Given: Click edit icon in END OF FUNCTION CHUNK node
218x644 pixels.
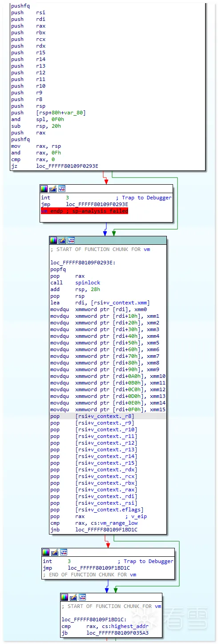Looking at the screenshot, I should 55,552.
